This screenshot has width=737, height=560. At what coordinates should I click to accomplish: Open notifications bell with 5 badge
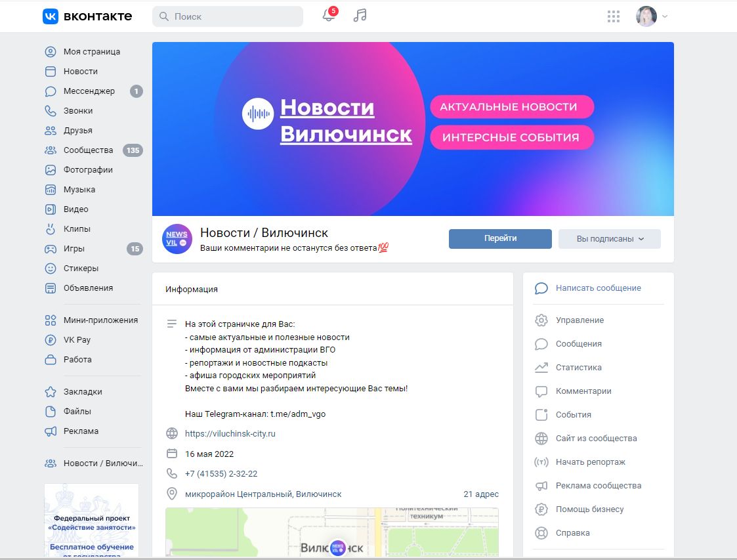click(329, 15)
